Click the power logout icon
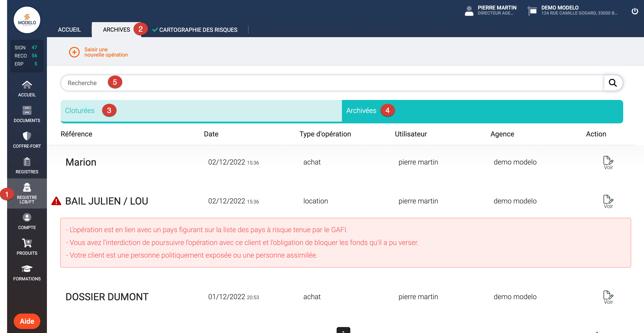Image resolution: width=644 pixels, height=333 pixels. 634,11
